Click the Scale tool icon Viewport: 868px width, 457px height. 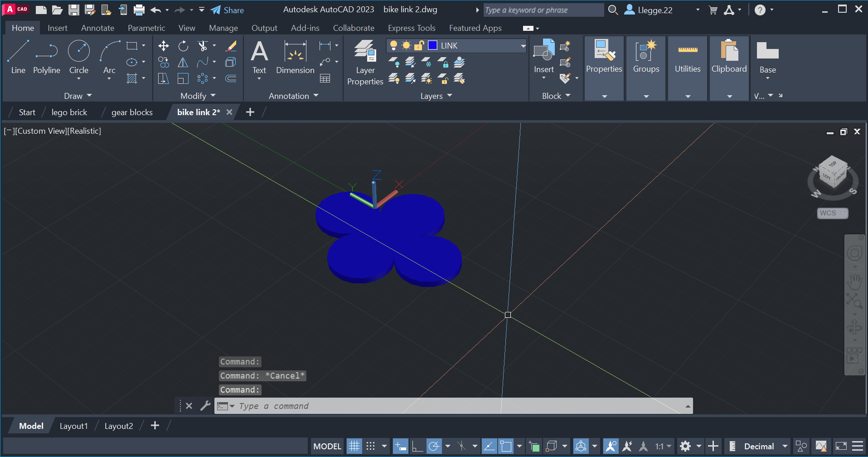[183, 78]
